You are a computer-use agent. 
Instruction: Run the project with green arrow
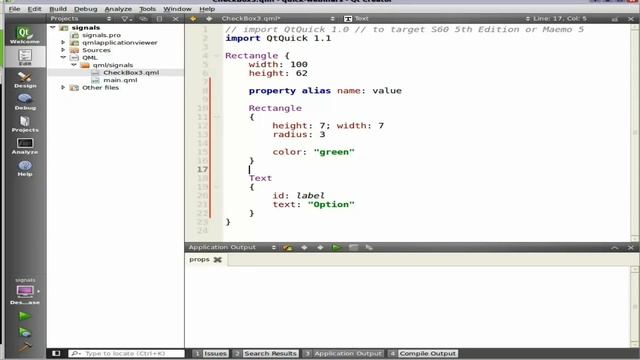[24, 316]
